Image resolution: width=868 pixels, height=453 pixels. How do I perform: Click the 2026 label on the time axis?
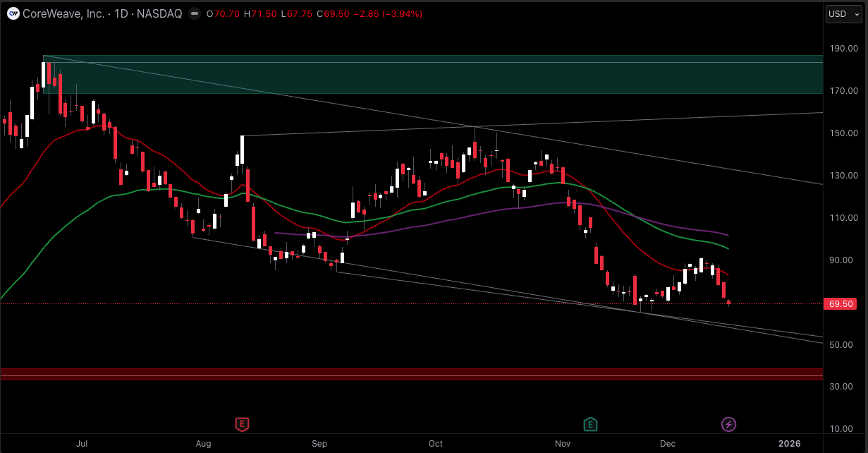pos(788,443)
